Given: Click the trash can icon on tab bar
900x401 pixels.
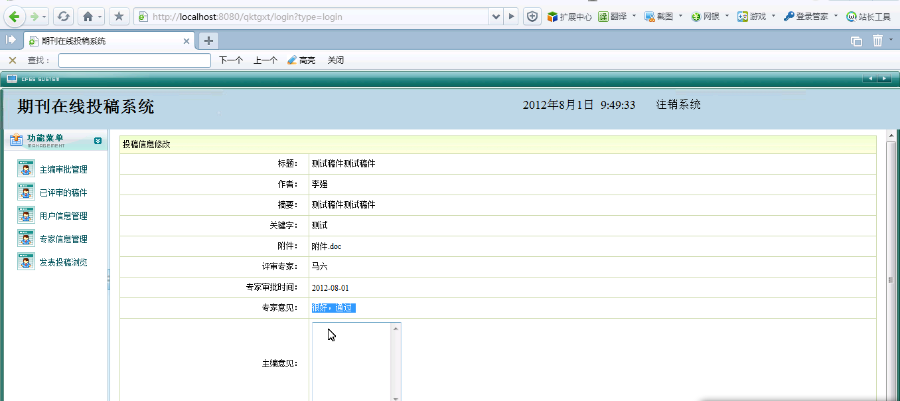Looking at the screenshot, I should tap(877, 40).
